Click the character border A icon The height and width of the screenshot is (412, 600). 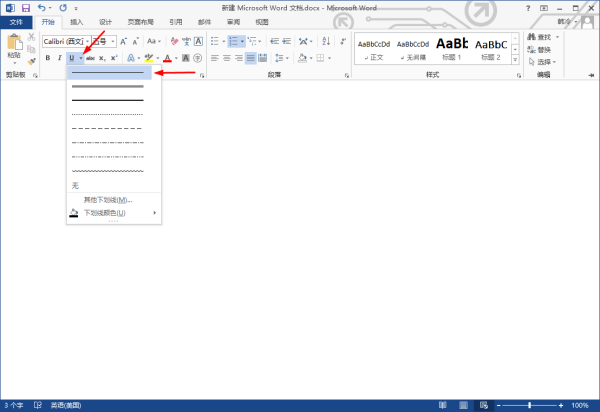coord(198,41)
